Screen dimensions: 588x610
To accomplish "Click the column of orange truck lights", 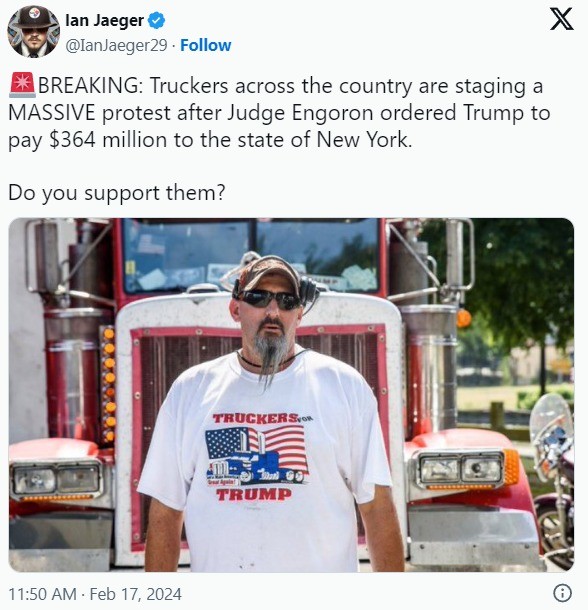I will (110, 385).
